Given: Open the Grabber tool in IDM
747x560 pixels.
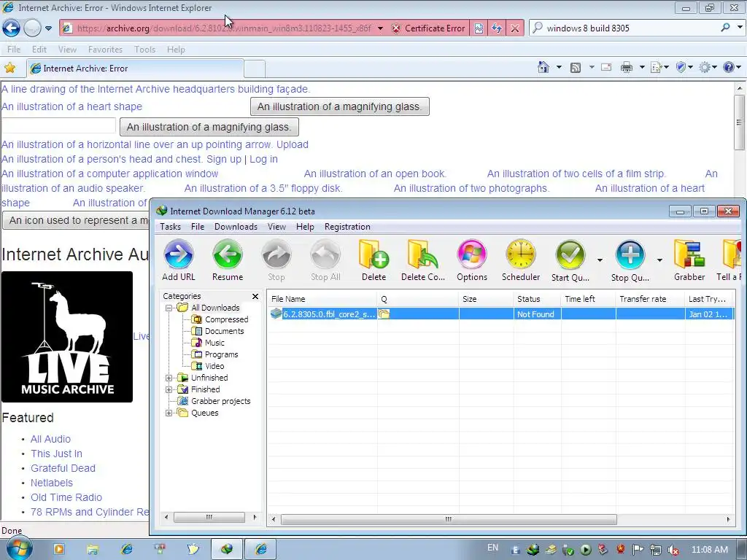Looking at the screenshot, I should (x=689, y=260).
